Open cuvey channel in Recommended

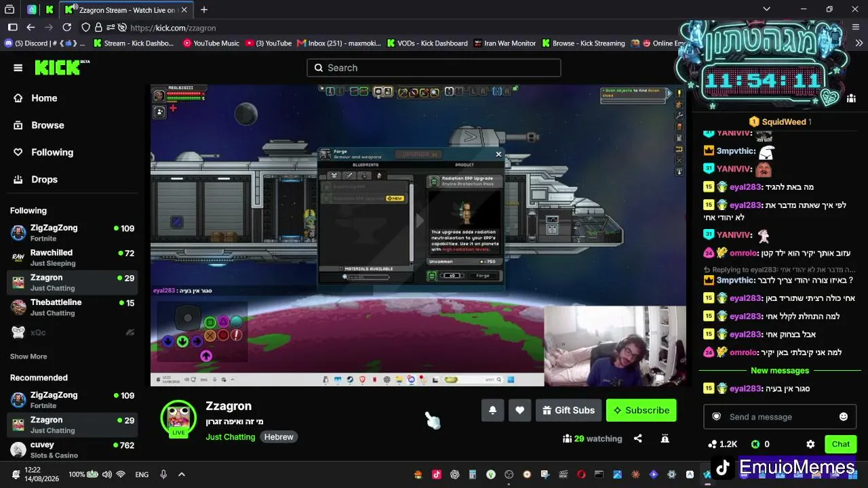73,450
